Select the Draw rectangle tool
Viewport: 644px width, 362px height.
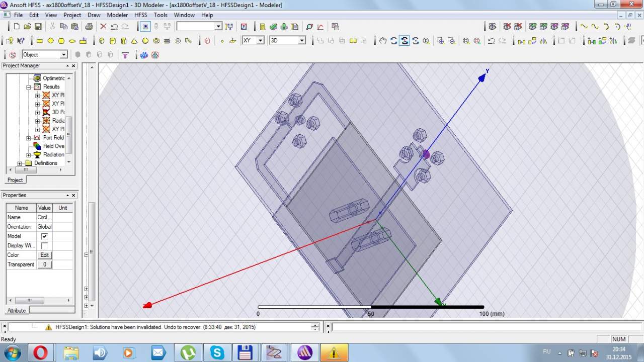tap(39, 41)
